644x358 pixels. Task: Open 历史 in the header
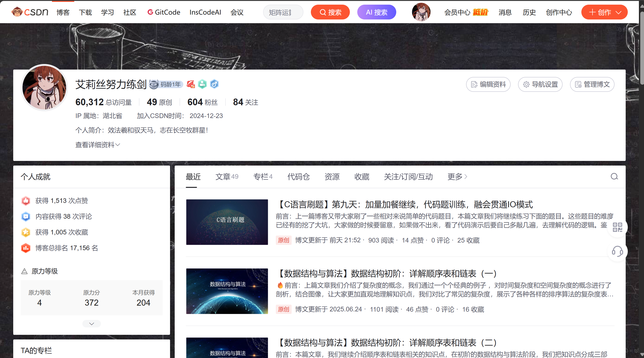click(x=529, y=12)
